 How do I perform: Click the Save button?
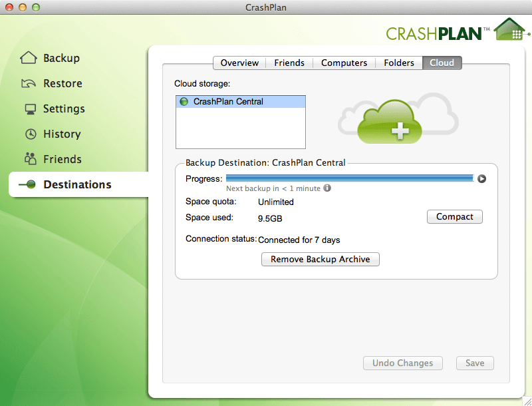(475, 363)
